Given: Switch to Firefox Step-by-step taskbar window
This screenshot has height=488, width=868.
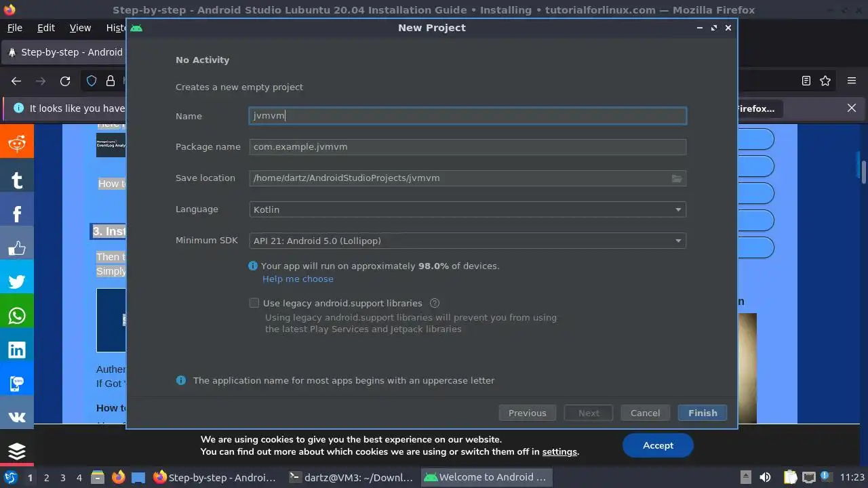Looking at the screenshot, I should pos(215,477).
